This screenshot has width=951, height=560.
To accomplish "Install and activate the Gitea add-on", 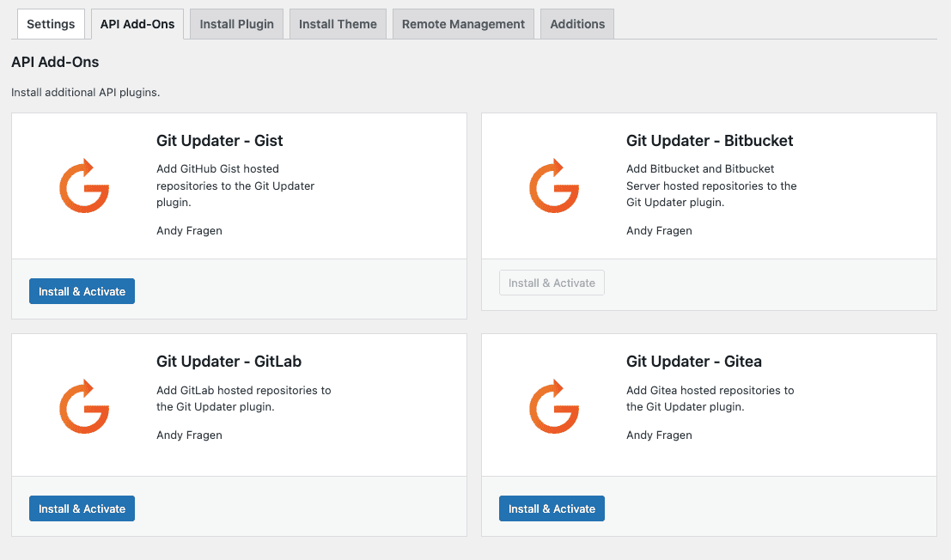I will pos(552,508).
